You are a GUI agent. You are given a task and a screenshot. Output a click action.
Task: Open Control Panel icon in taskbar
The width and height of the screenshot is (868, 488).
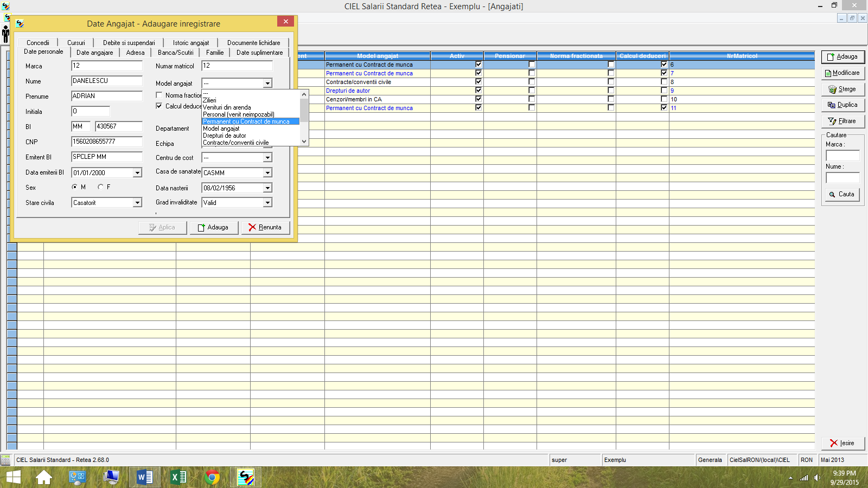click(x=78, y=477)
